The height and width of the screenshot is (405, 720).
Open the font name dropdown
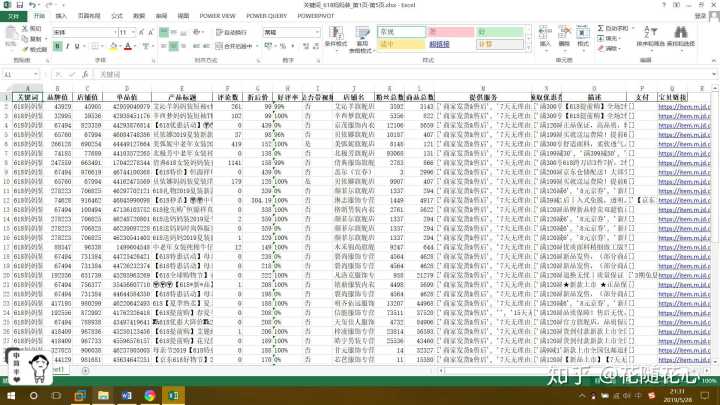coord(115,32)
